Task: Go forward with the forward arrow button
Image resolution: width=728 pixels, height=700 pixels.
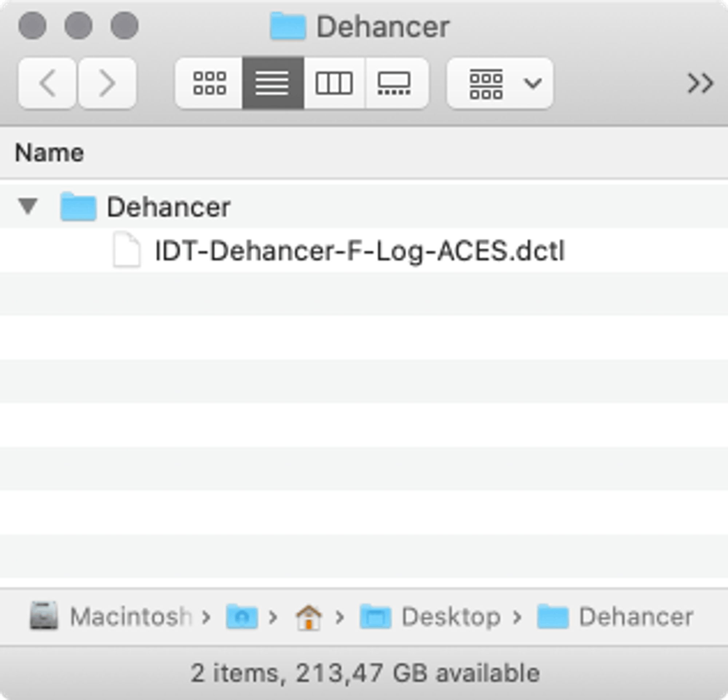Action: tap(107, 83)
